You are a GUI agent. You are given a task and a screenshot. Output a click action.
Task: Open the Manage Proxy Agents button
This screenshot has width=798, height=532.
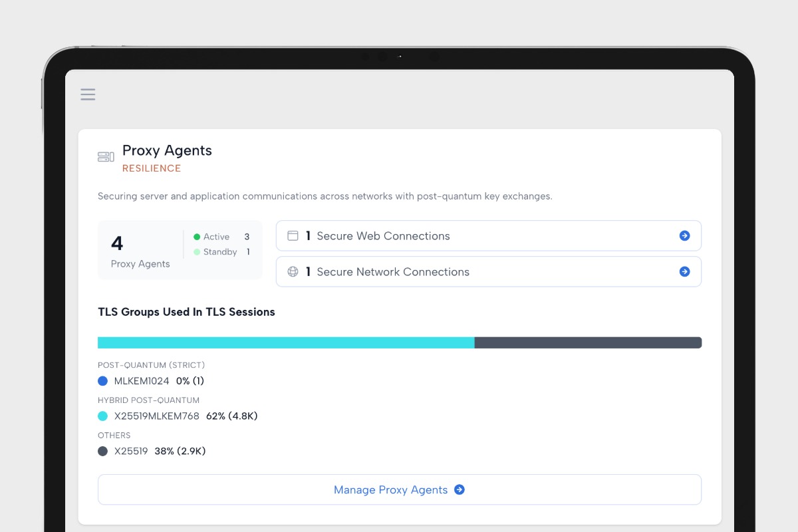point(400,489)
